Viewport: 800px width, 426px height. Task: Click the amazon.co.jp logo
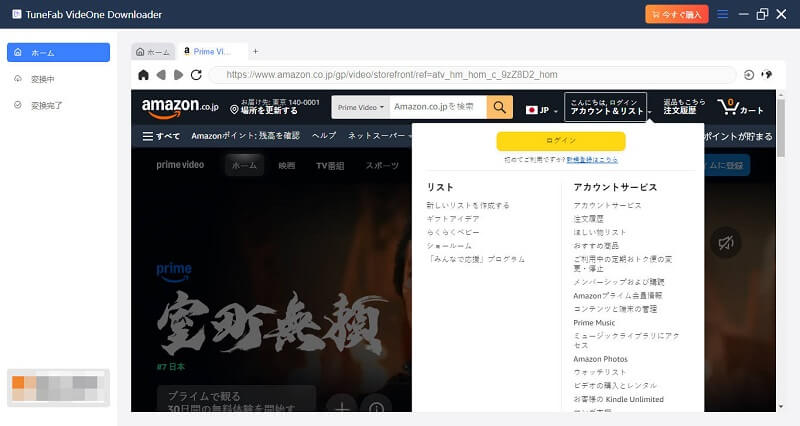180,107
